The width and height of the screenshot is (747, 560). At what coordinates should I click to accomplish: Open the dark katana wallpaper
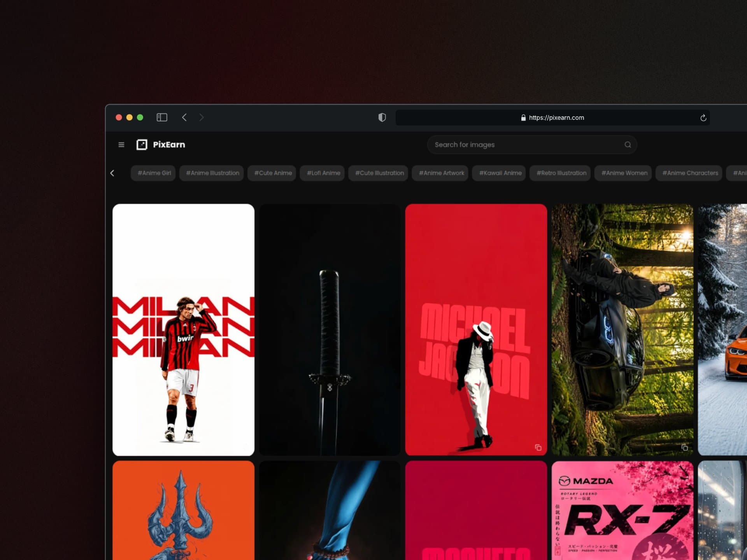click(x=330, y=330)
